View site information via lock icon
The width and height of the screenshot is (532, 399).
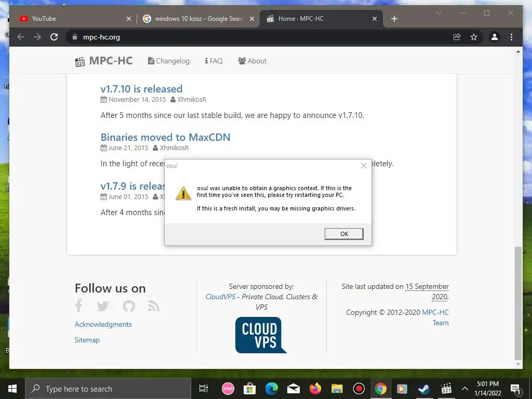pos(75,37)
